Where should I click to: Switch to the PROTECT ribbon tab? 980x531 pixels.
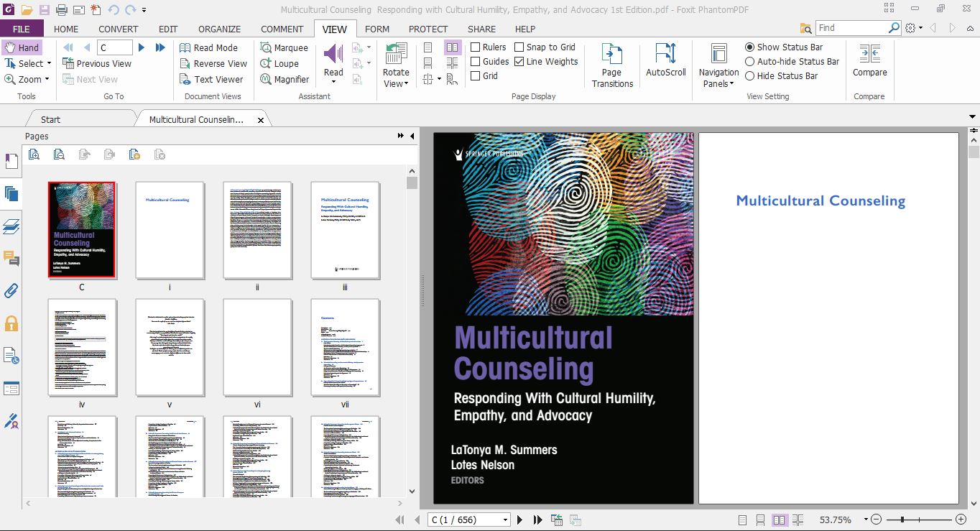(428, 29)
